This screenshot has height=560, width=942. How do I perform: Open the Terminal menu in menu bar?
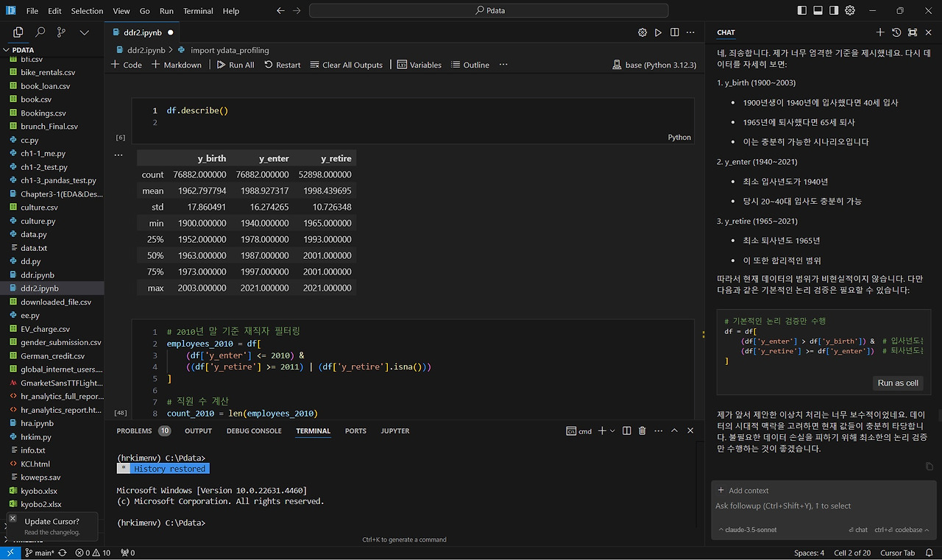point(198,11)
